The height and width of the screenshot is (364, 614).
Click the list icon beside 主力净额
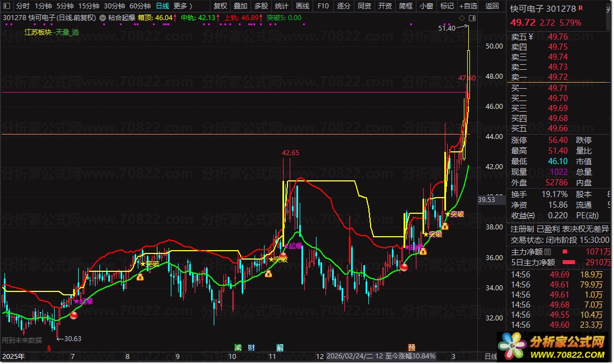click(x=548, y=252)
